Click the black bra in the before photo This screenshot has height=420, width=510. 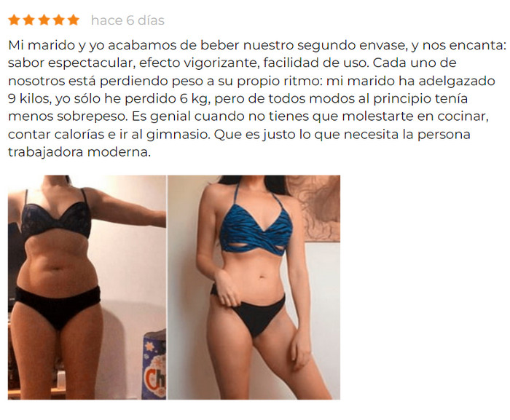point(56,218)
